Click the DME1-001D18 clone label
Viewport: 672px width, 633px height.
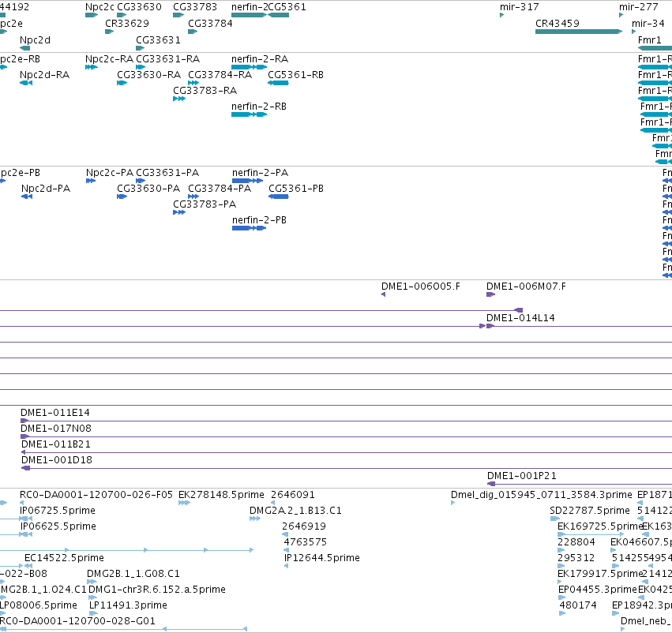click(57, 460)
